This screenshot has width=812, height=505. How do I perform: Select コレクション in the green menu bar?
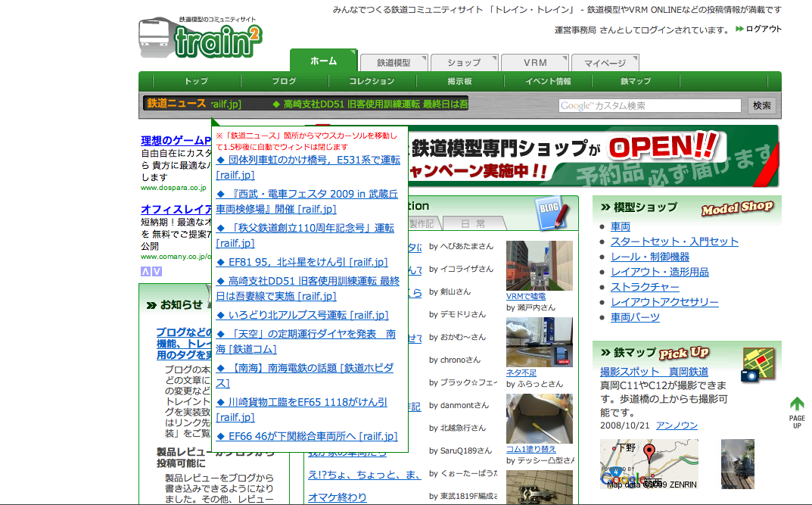click(x=372, y=81)
